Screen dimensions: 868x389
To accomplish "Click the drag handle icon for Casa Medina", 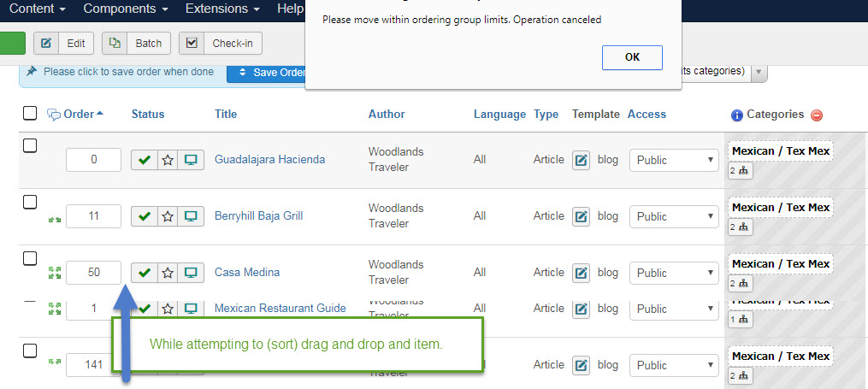I will [x=55, y=273].
